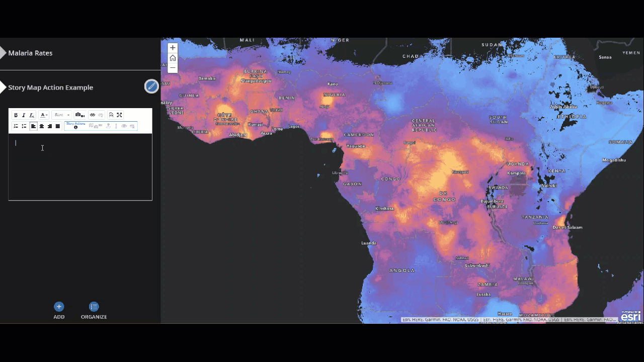
Task: Click the source view icon
Action: pos(111,115)
